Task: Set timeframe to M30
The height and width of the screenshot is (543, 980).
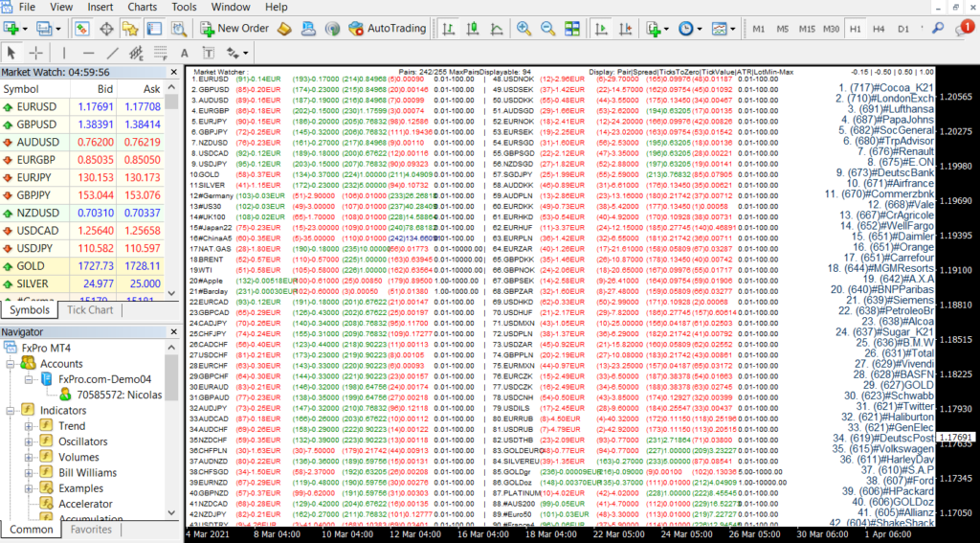Action: click(832, 29)
